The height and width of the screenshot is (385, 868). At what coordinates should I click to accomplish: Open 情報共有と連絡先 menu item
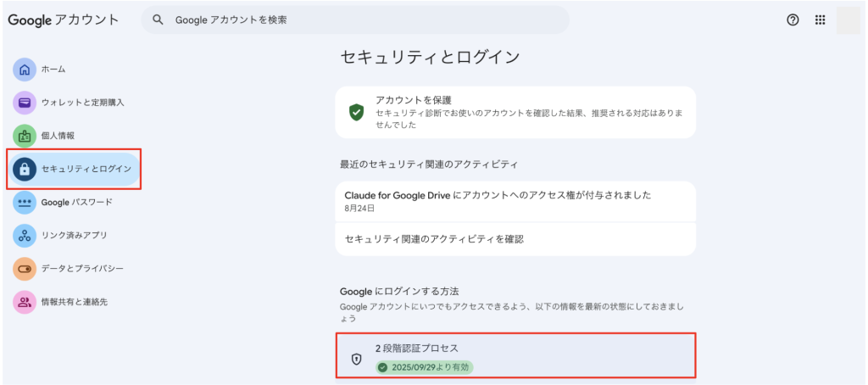[x=75, y=302]
